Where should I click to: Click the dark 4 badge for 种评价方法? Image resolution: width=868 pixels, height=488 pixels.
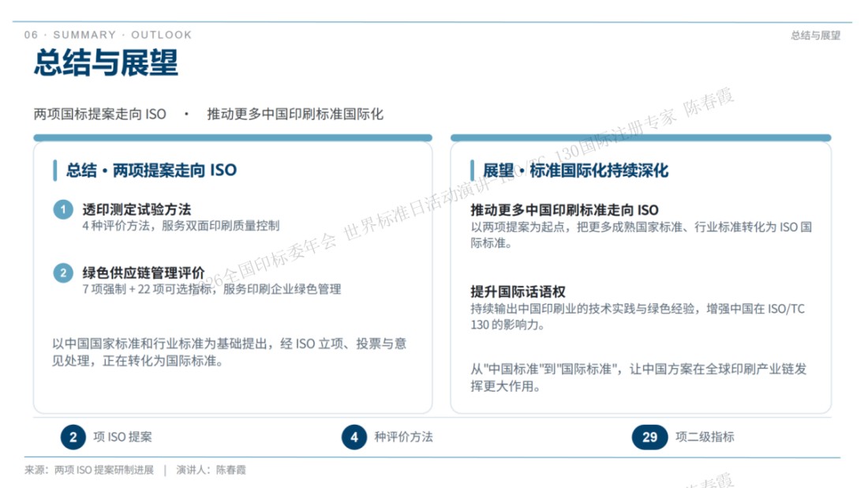[354, 437]
